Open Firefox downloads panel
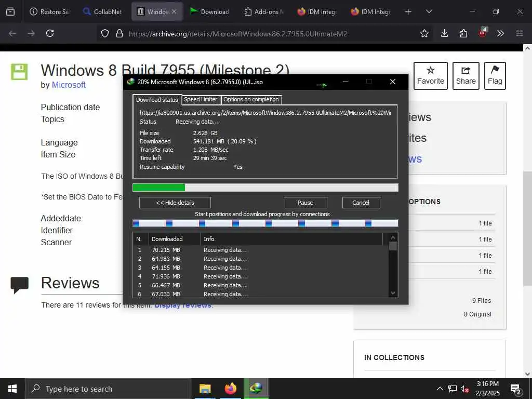532x399 pixels. pos(445,33)
